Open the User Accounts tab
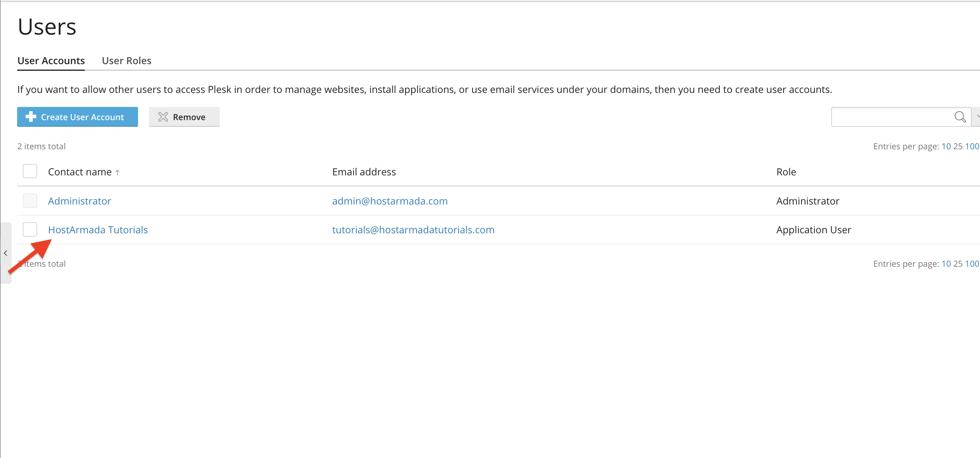 coord(51,61)
